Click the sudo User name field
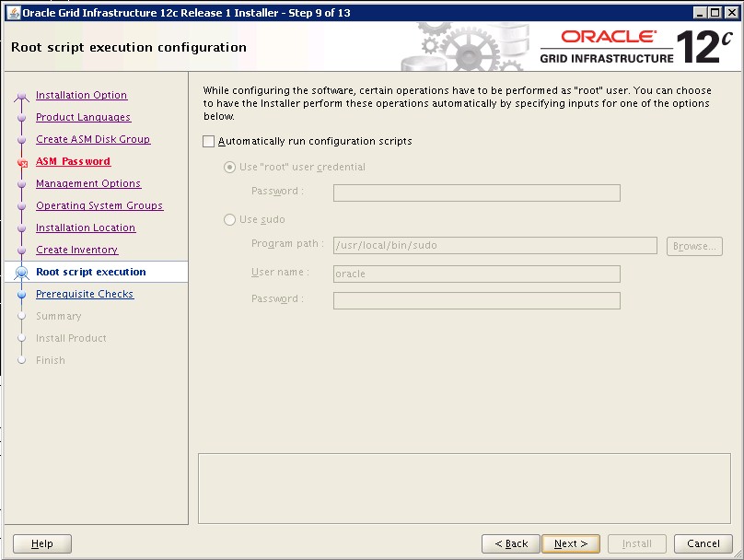 coord(476,274)
